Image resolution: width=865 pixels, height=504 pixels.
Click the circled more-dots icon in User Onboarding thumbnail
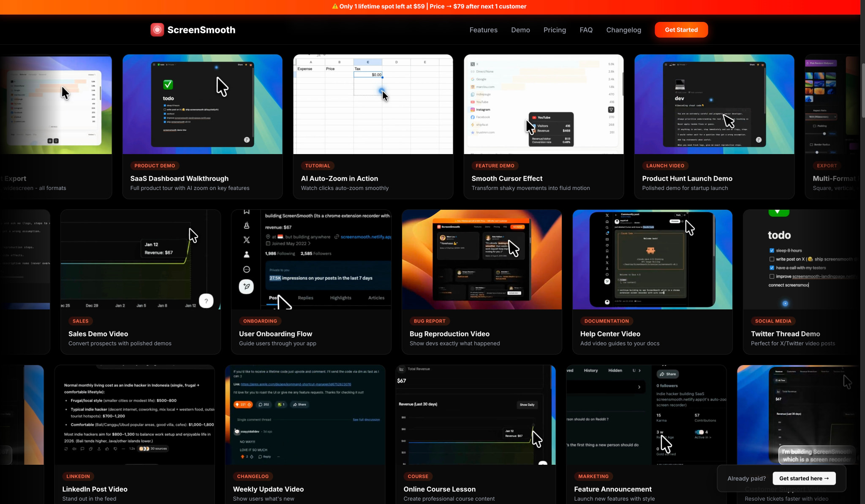247,269
